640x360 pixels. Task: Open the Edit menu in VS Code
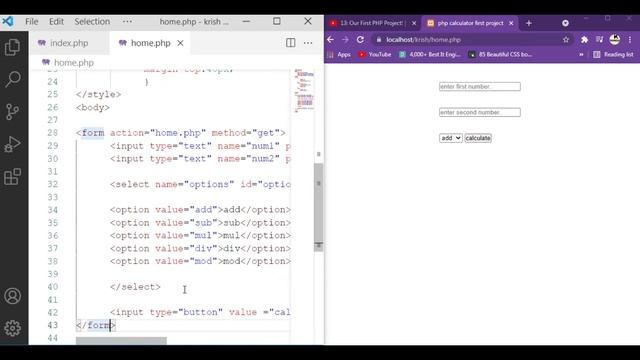56,22
